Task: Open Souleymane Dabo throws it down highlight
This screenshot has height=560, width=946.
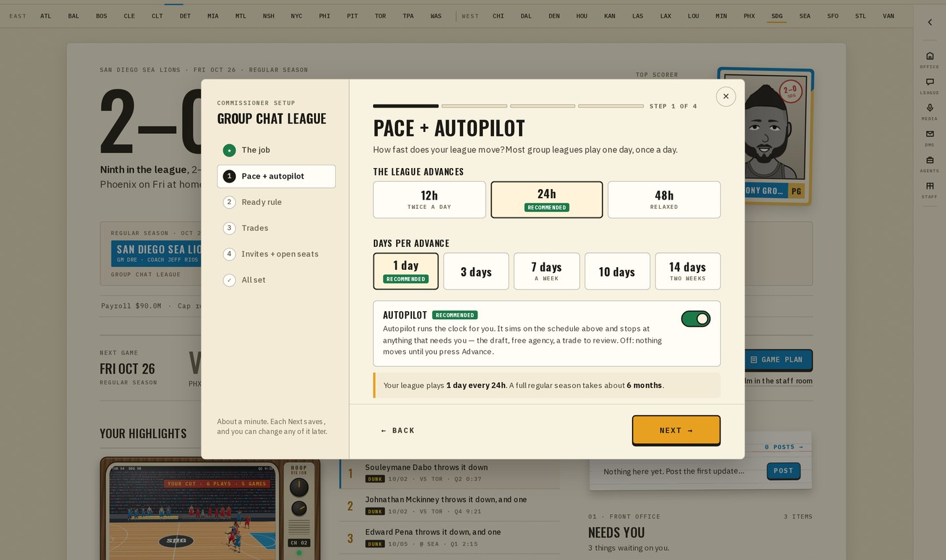Action: (x=450, y=473)
